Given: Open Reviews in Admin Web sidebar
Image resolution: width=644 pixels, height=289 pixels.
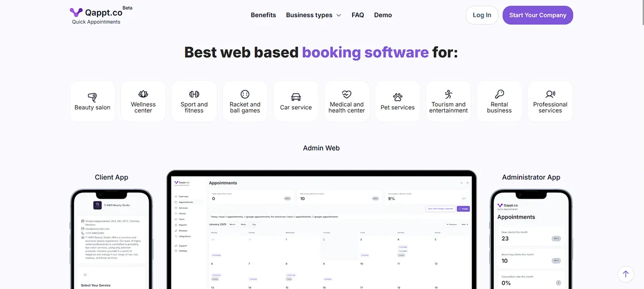Looking at the screenshot, I should click(181, 231).
